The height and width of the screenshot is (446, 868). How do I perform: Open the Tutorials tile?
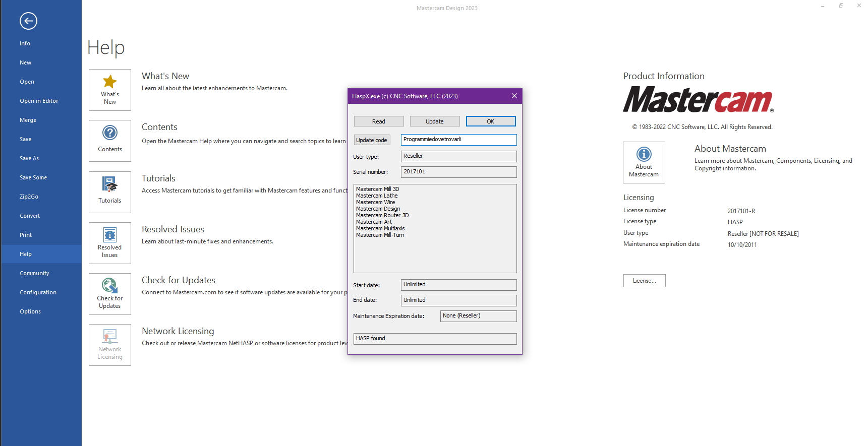pyautogui.click(x=110, y=192)
